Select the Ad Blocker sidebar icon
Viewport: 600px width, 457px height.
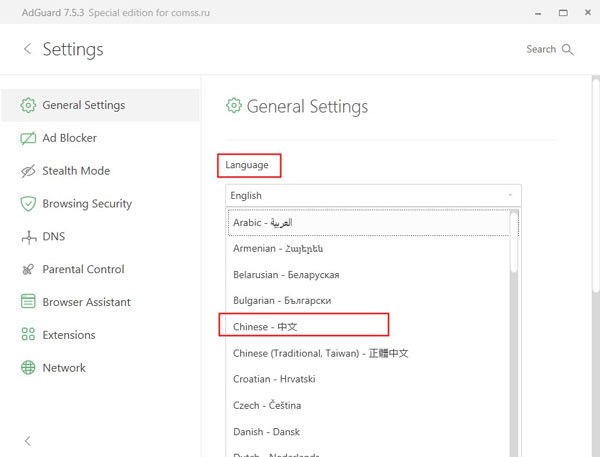tap(28, 138)
